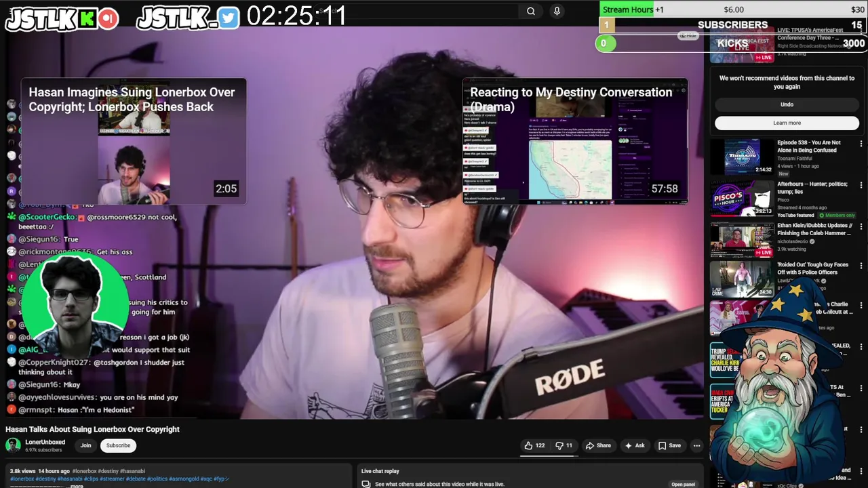
Task: Click the Kick logo in JSTLK overlay
Action: click(x=87, y=19)
